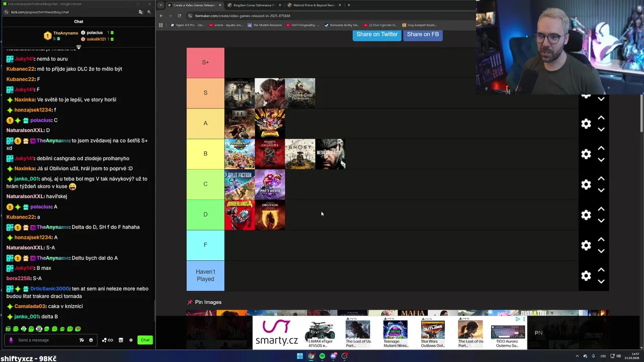This screenshot has height=362, width=644.
Task: Move the A tier row down
Action: click(601, 129)
